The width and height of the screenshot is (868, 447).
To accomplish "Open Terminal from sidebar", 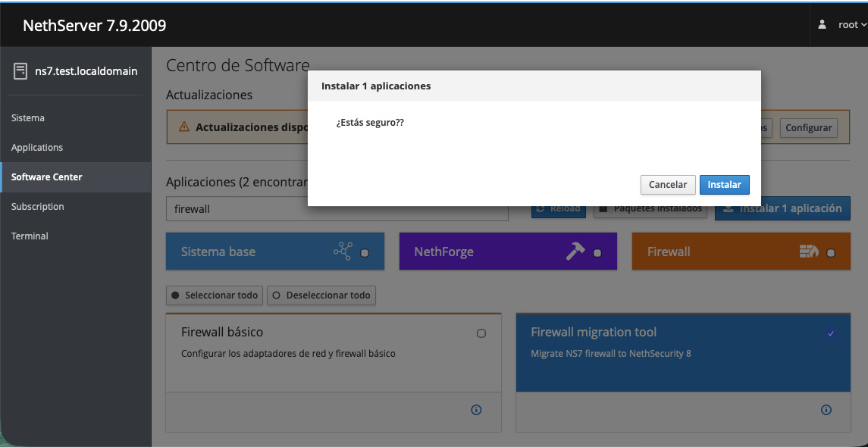I will [x=30, y=236].
